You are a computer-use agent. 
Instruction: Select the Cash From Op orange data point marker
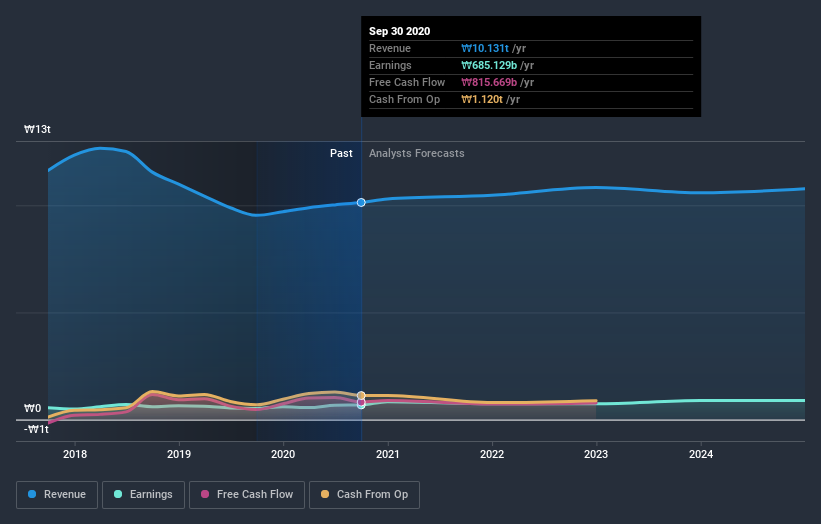pos(361,396)
